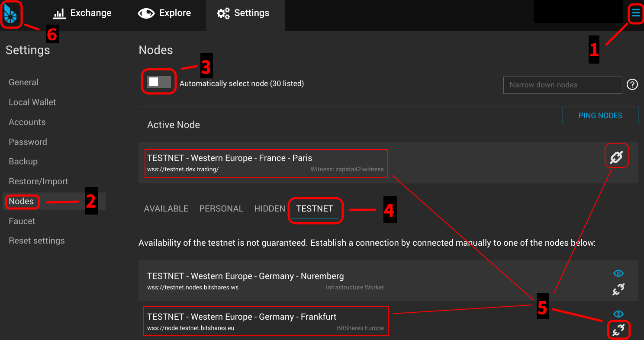This screenshot has height=340, width=644.
Task: Click the Frankfurt testnet node title
Action: [x=242, y=317]
